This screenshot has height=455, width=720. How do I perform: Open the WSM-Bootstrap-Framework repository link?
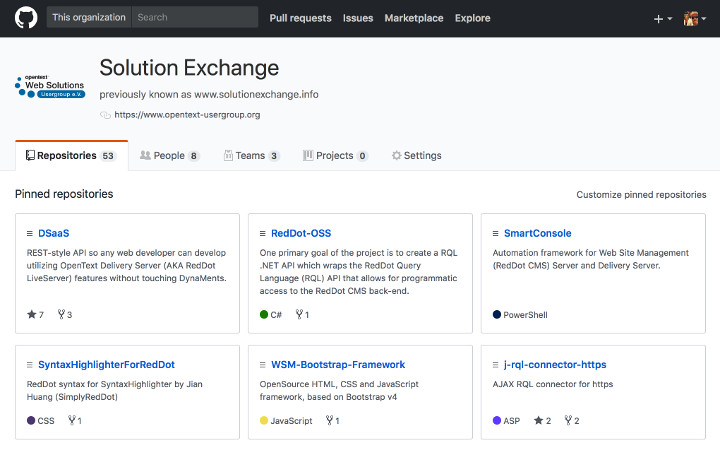[338, 365]
